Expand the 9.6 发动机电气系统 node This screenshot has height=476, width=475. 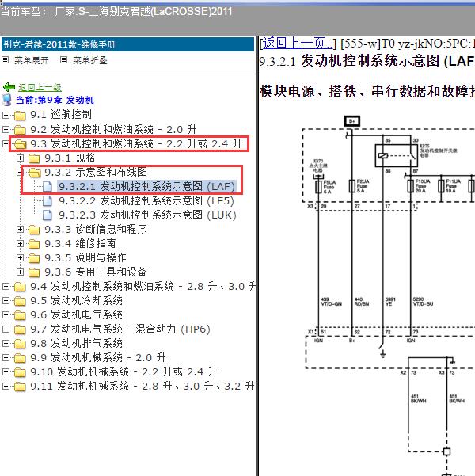[6, 314]
